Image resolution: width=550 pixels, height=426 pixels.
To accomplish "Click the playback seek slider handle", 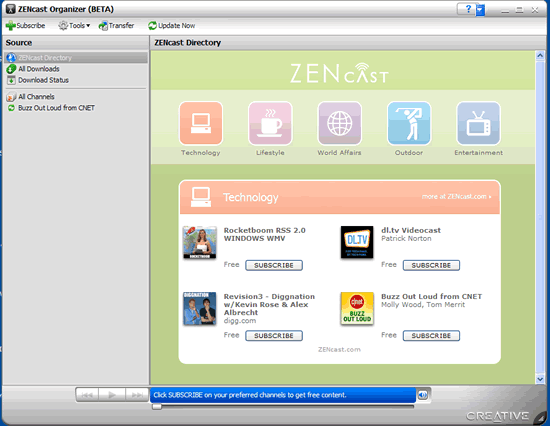I will (x=157, y=407).
